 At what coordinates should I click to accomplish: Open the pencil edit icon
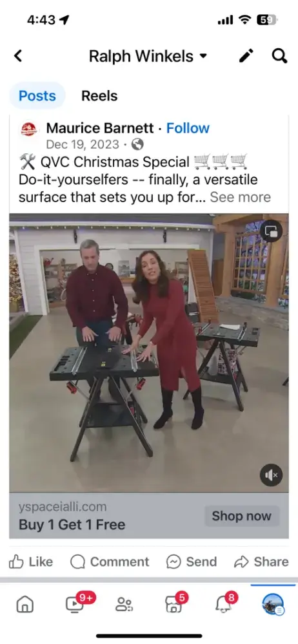pos(246,55)
